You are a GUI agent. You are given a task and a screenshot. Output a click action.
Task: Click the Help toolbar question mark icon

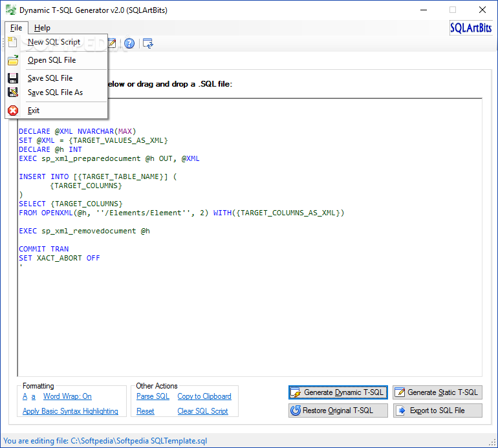tap(129, 43)
